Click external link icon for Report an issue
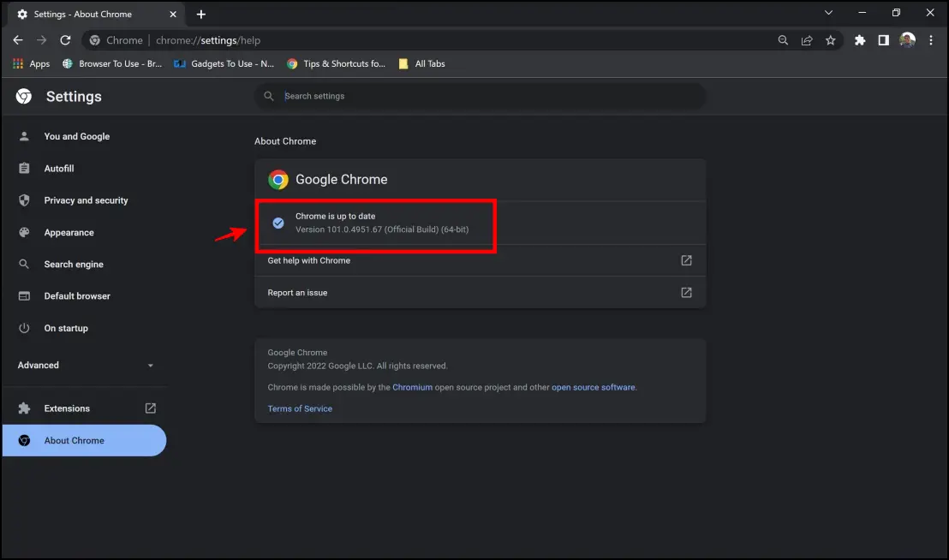This screenshot has width=949, height=560. [686, 293]
